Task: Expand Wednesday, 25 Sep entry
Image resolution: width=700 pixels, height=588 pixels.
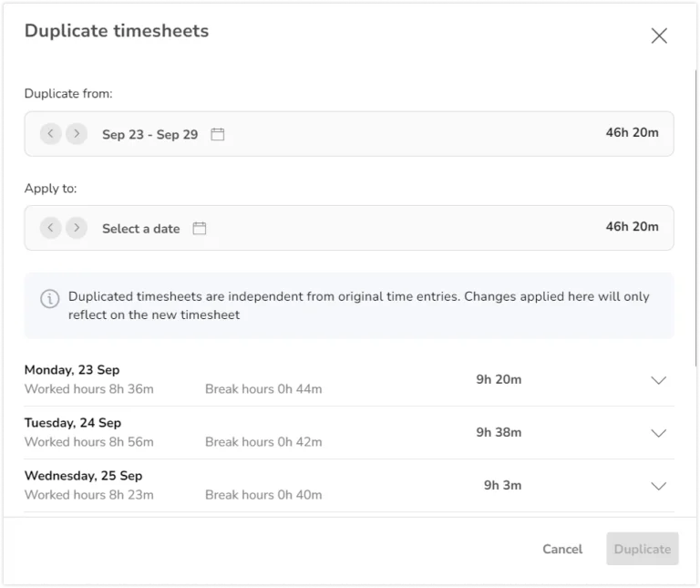Action: pos(658,486)
